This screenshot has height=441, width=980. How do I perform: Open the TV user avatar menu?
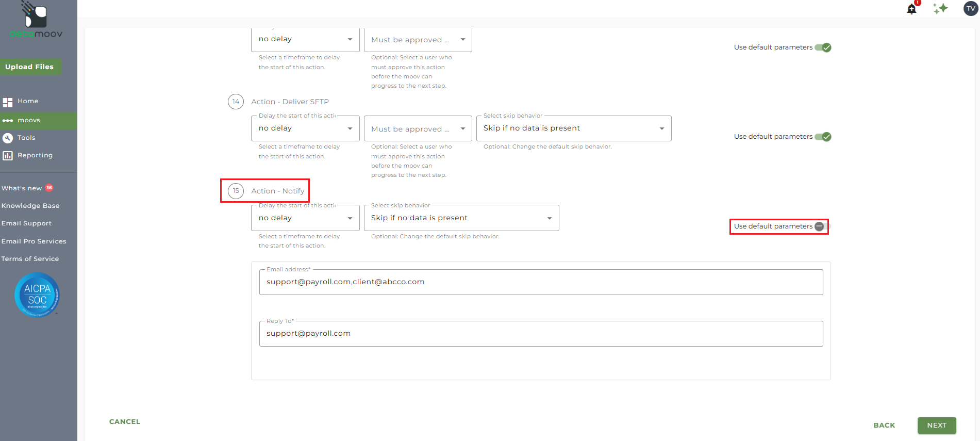point(971,8)
